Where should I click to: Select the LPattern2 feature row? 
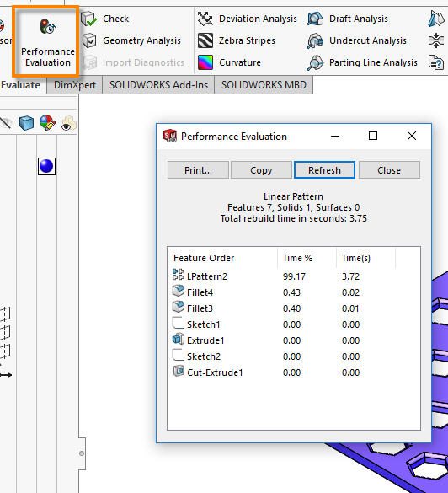[293, 276]
